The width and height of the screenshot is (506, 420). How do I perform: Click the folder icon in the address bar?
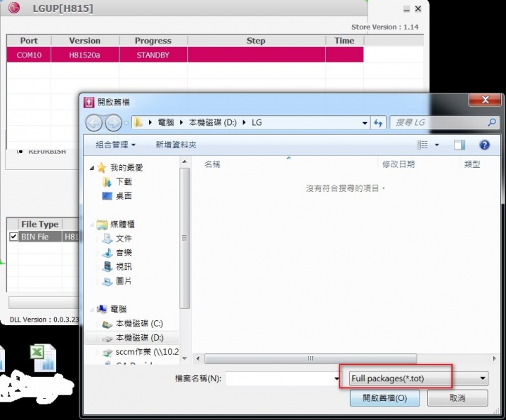(138, 123)
